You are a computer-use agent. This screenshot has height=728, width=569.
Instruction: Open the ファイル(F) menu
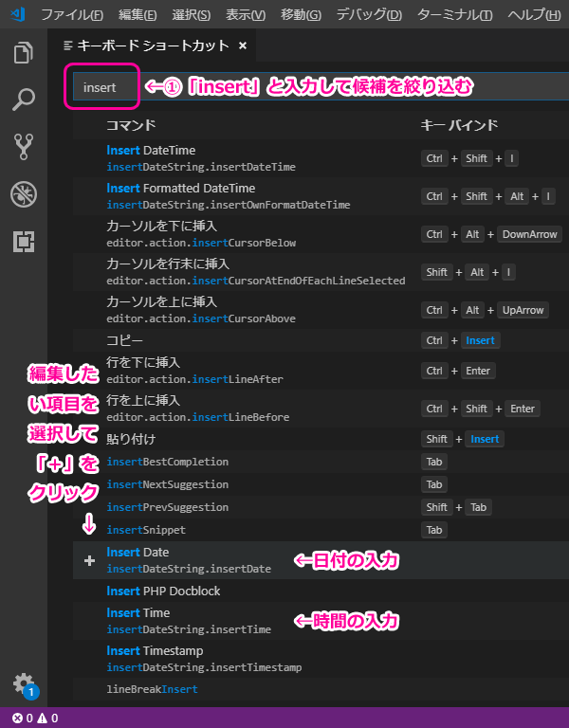(x=72, y=15)
